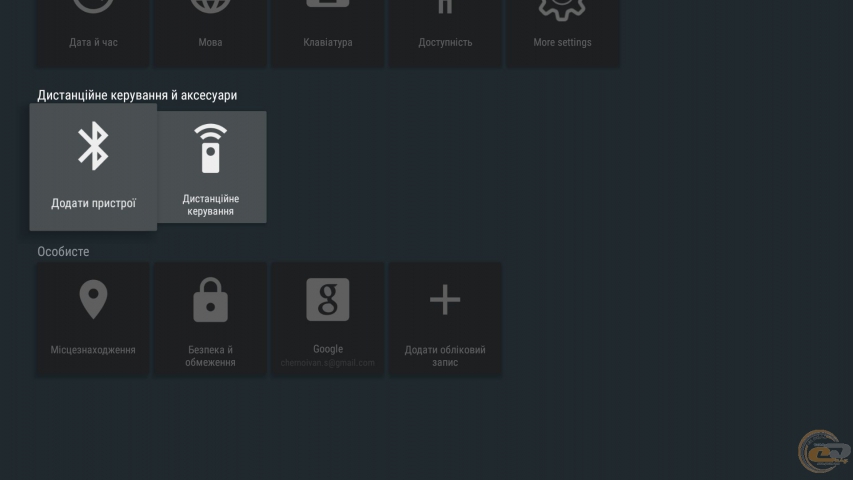853x480 pixels.
Task: Click the More settings gear icon
Action: pyautogui.click(x=562, y=8)
